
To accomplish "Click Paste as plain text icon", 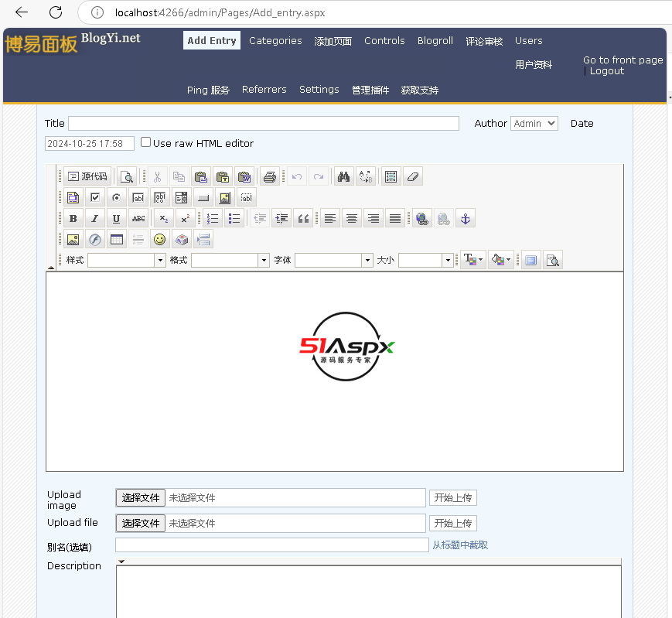I will 223,176.
